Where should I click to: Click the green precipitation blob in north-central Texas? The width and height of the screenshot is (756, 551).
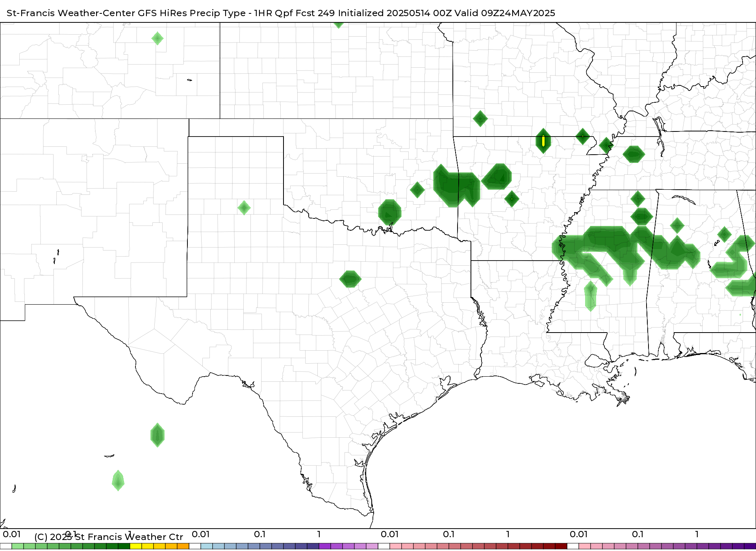(350, 279)
